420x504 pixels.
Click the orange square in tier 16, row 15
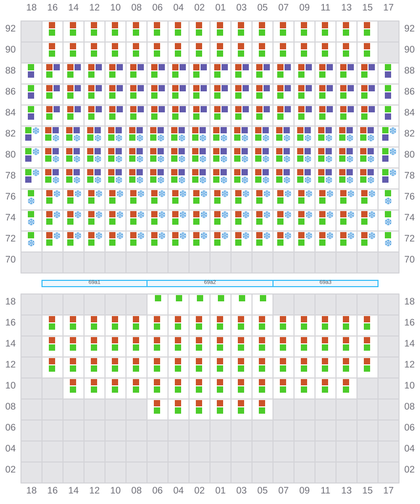[367, 319]
